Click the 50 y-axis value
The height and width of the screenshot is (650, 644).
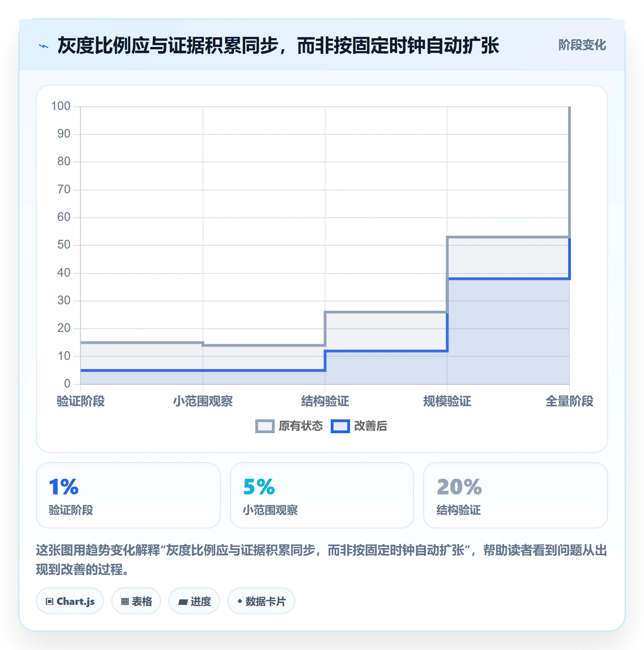coord(64,245)
